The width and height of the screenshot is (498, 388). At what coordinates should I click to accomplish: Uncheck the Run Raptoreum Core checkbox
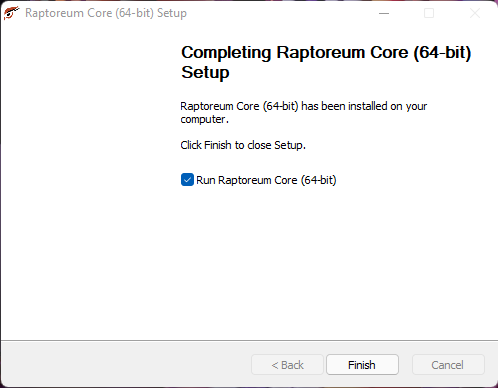[x=187, y=180]
